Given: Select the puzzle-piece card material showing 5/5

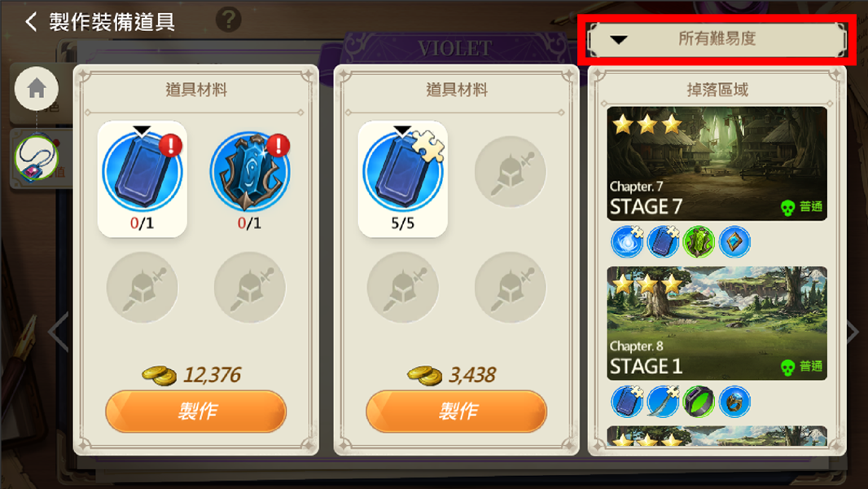Looking at the screenshot, I should point(403,178).
